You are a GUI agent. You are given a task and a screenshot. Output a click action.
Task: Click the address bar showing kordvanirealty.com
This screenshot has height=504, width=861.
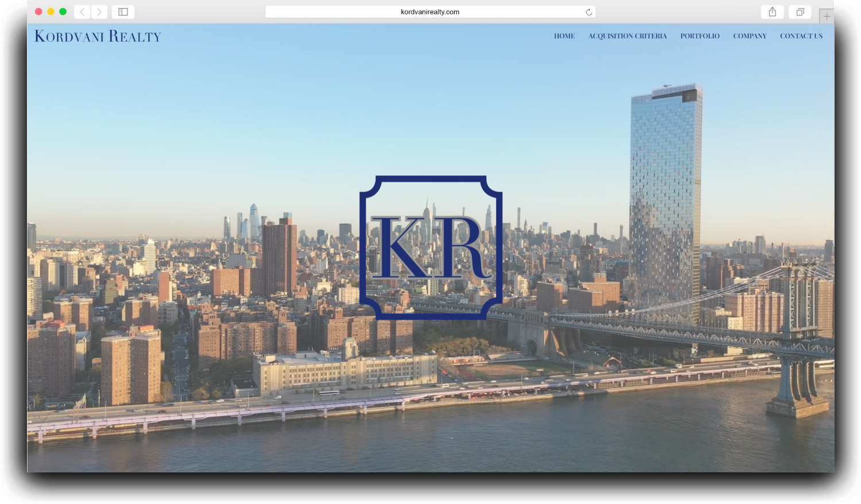(430, 11)
